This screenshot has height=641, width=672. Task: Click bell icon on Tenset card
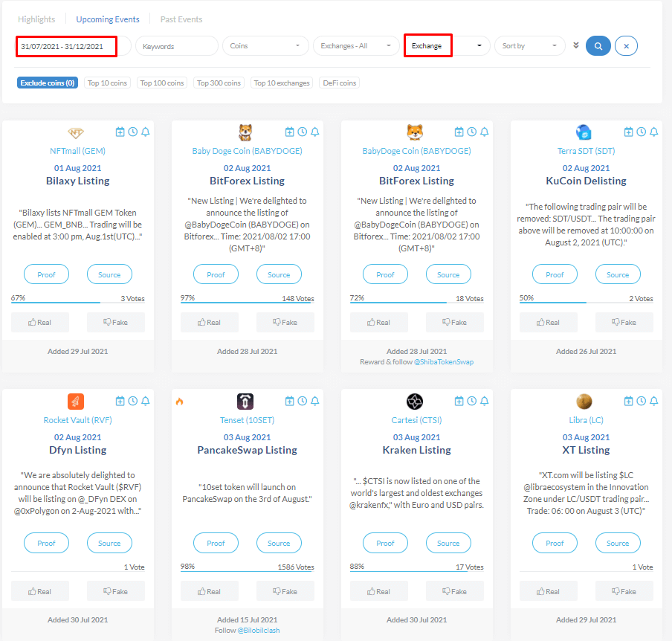click(315, 402)
